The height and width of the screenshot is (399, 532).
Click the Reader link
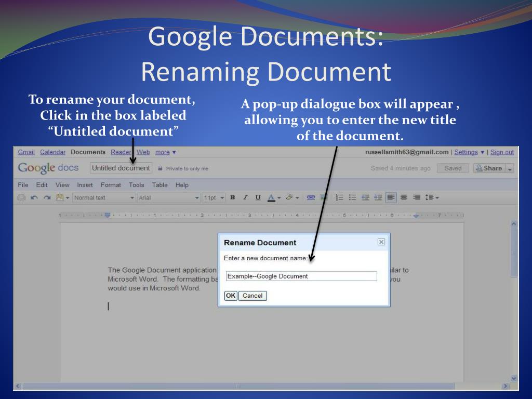(x=121, y=152)
